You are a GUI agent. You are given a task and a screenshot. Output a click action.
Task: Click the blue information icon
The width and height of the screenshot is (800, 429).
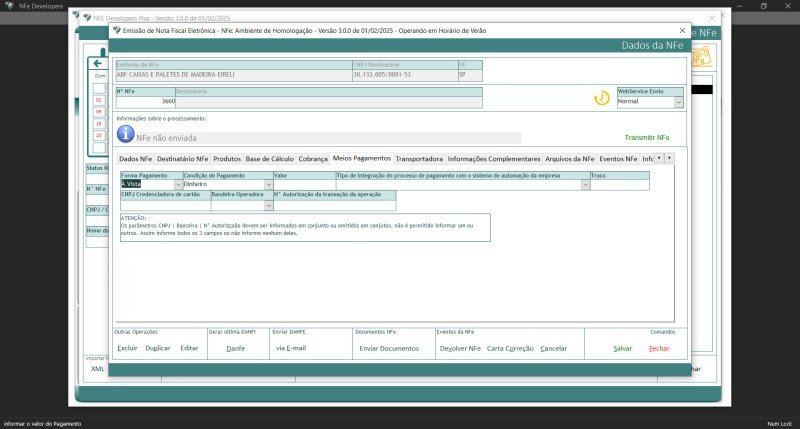[125, 133]
